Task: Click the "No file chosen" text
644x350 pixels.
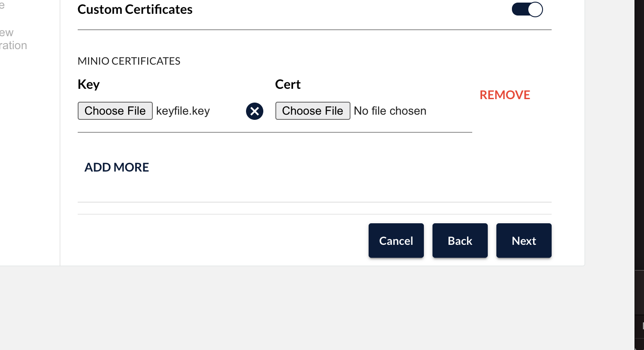Action: pos(390,111)
